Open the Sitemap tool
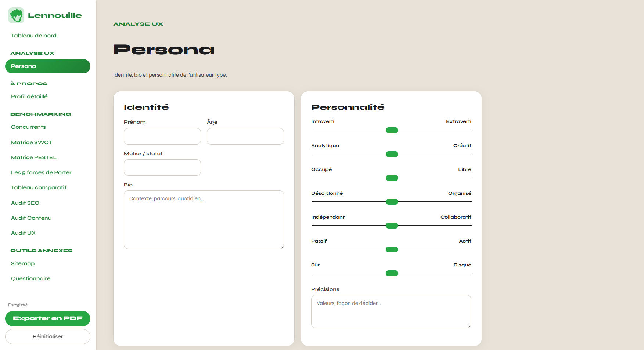This screenshot has width=644, height=350. (x=23, y=263)
